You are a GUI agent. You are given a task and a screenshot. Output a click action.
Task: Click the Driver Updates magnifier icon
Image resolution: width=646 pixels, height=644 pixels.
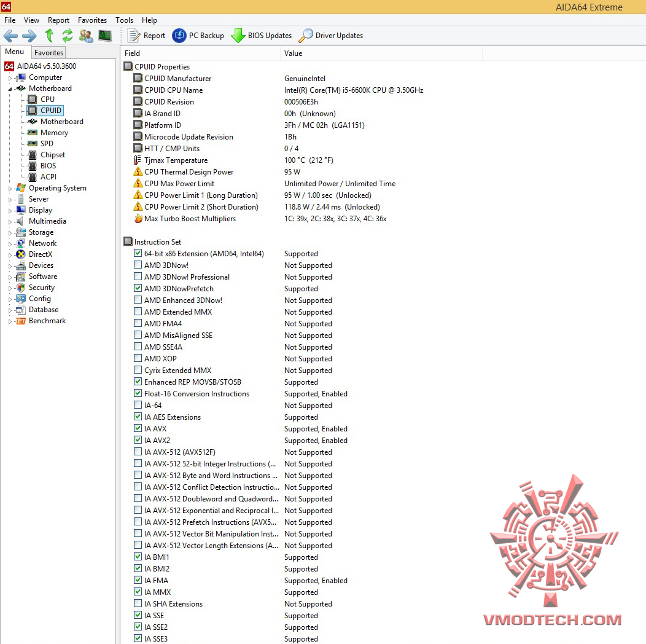point(306,36)
